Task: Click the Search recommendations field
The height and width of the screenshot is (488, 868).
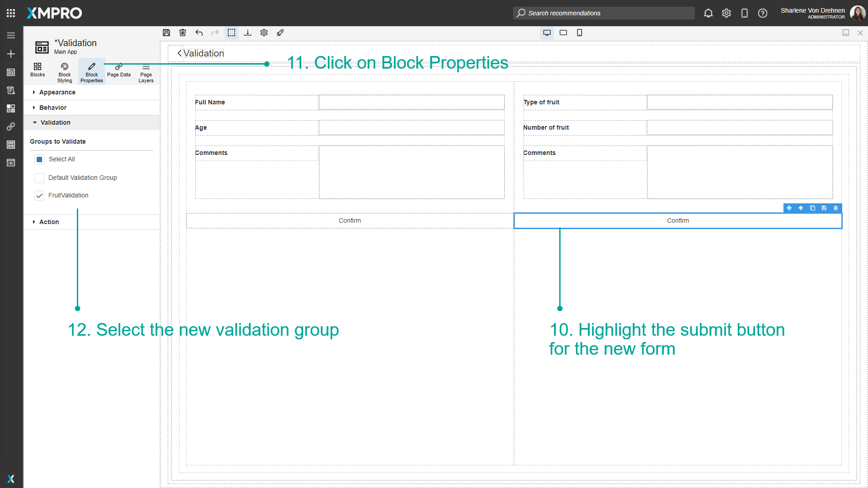Action: coord(604,13)
